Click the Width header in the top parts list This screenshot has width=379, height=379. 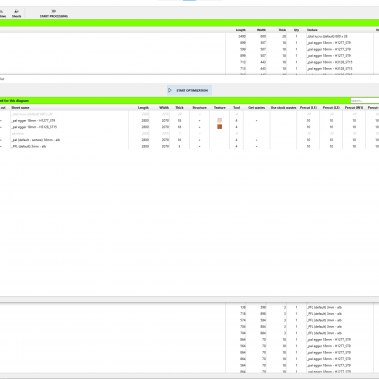pyautogui.click(x=261, y=30)
